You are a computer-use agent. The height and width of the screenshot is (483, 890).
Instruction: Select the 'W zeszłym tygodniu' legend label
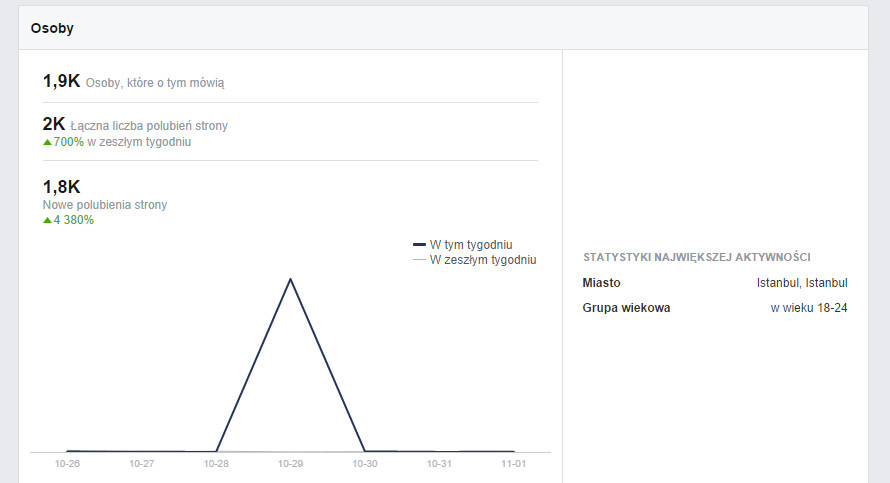click(483, 260)
